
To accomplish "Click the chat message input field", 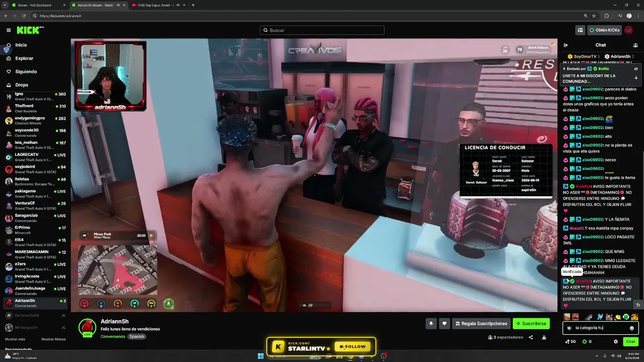I will tap(601, 328).
